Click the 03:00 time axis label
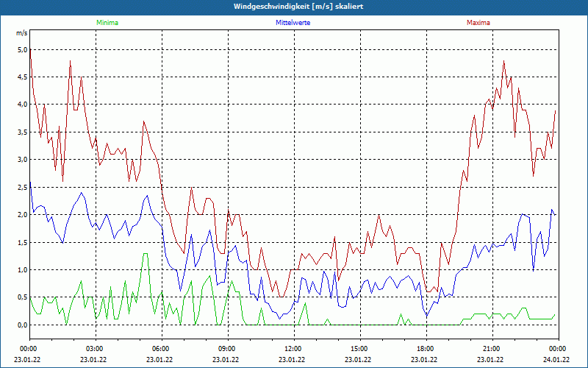Screen dimensions: 588x368 click(x=96, y=349)
